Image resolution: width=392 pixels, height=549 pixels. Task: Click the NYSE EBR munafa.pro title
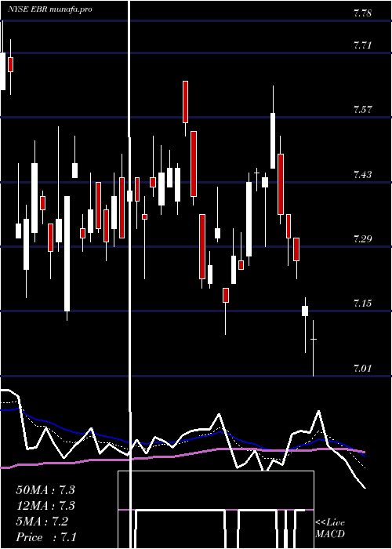50,9
